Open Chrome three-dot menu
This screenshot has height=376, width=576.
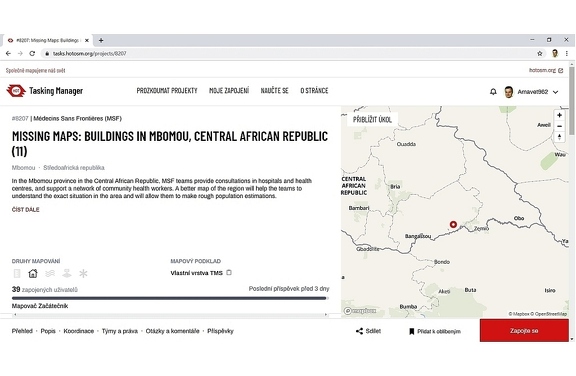[x=567, y=54]
